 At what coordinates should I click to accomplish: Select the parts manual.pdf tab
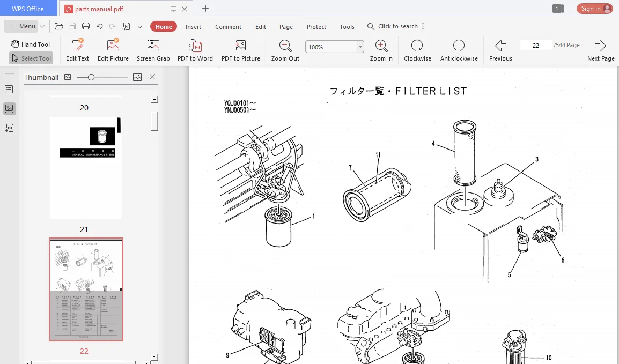click(99, 9)
